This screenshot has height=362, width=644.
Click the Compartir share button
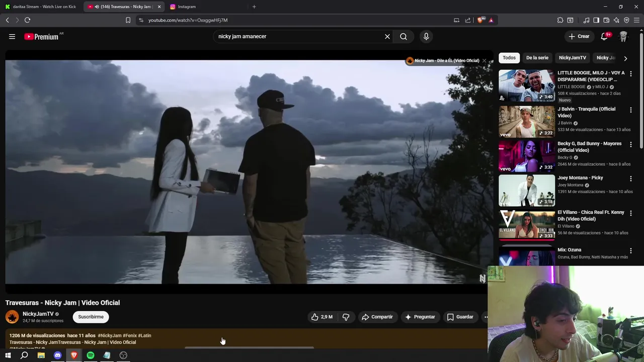(x=377, y=317)
